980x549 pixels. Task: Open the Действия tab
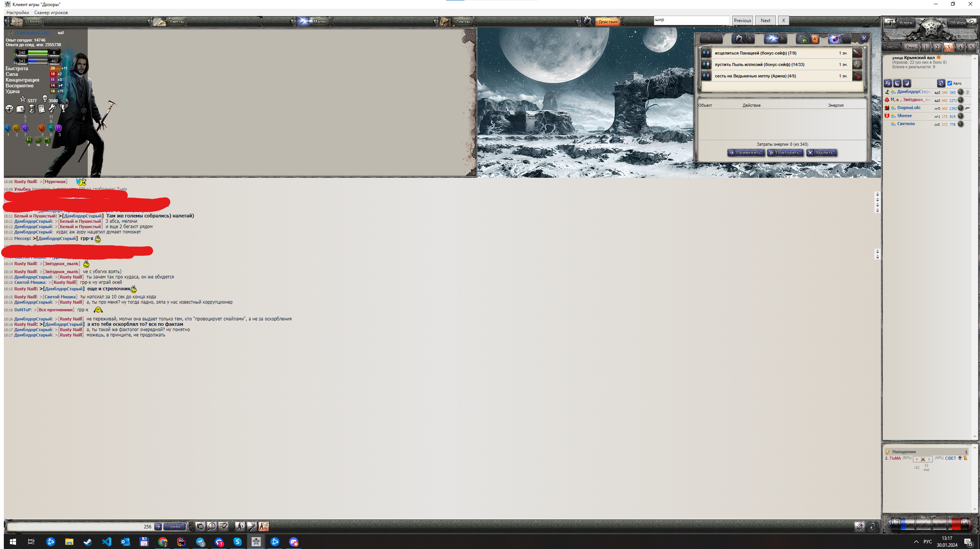(601, 22)
